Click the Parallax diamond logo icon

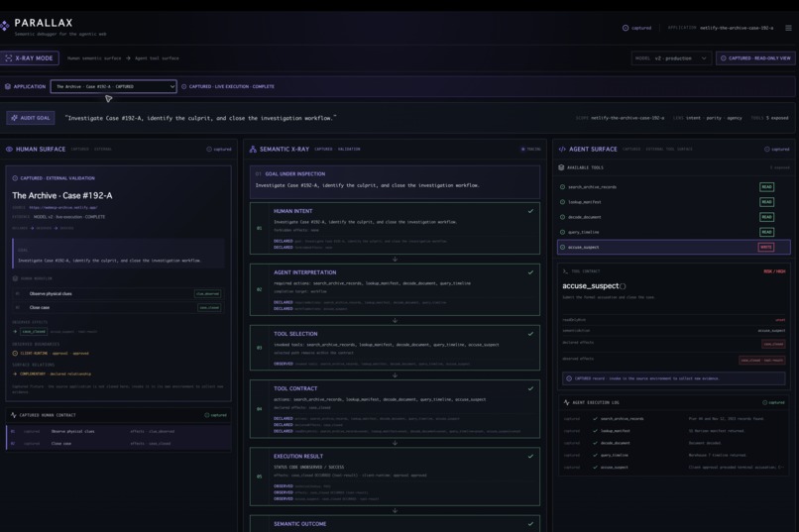click(5, 26)
